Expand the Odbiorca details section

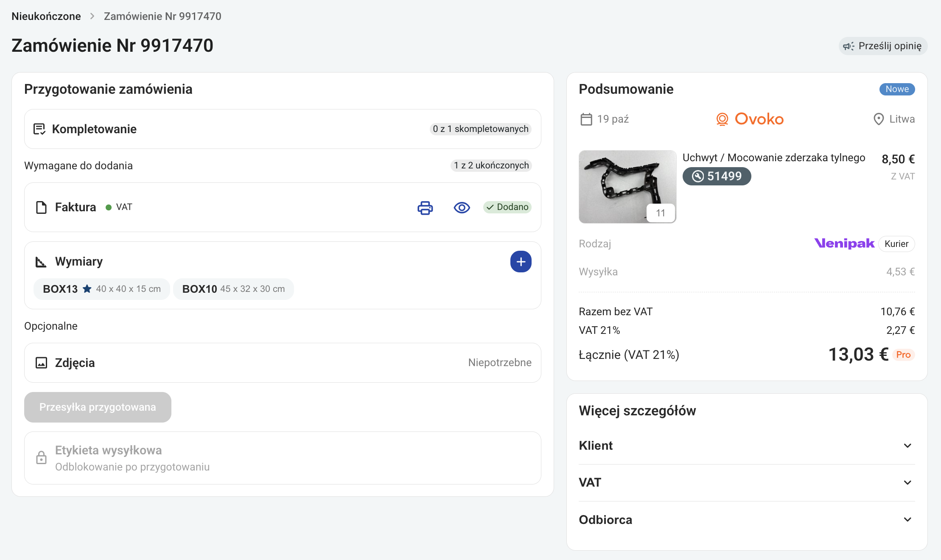[x=747, y=520]
